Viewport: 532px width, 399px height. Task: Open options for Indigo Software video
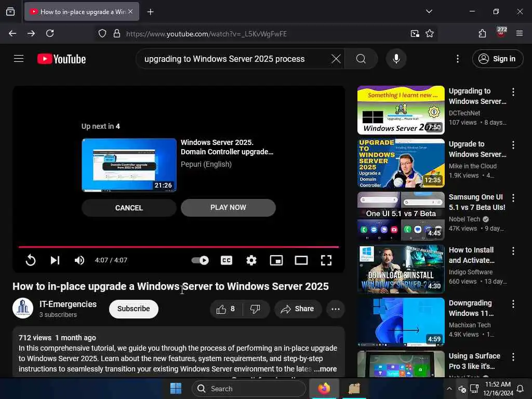click(x=513, y=251)
